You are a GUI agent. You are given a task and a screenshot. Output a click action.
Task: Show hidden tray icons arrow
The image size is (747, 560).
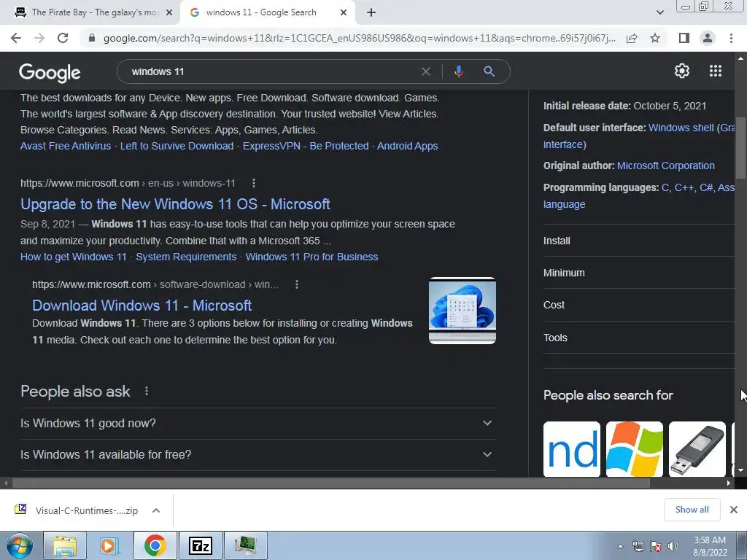(620, 546)
